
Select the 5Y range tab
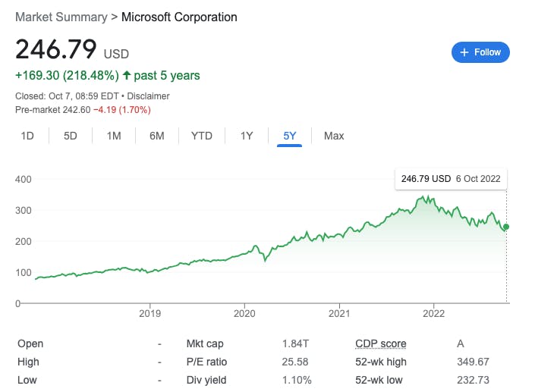pyautogui.click(x=290, y=136)
